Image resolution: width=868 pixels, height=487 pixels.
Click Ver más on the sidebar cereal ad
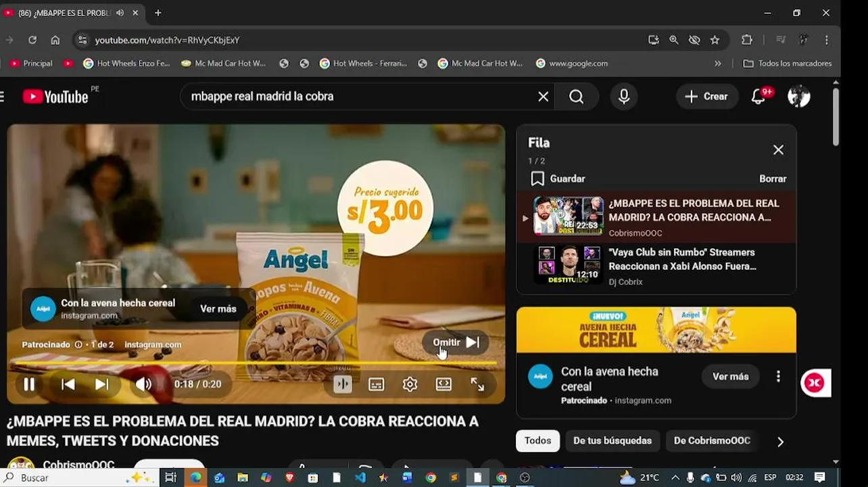[x=730, y=376]
